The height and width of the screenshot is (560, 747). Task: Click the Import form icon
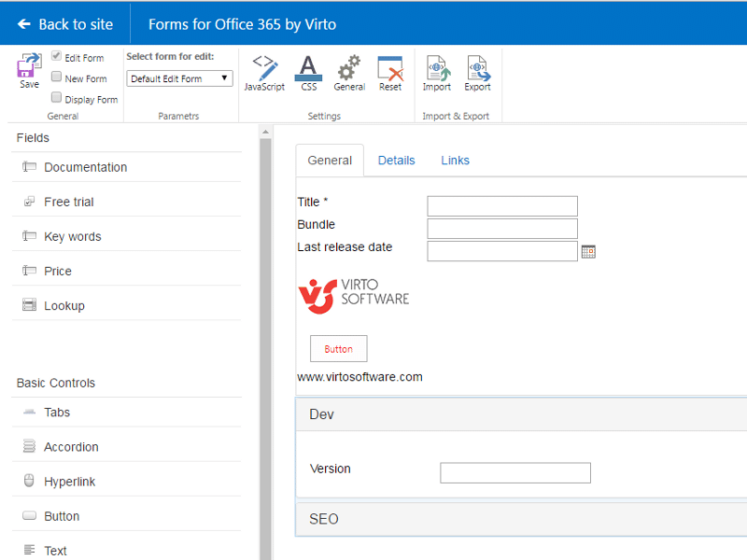click(x=438, y=68)
